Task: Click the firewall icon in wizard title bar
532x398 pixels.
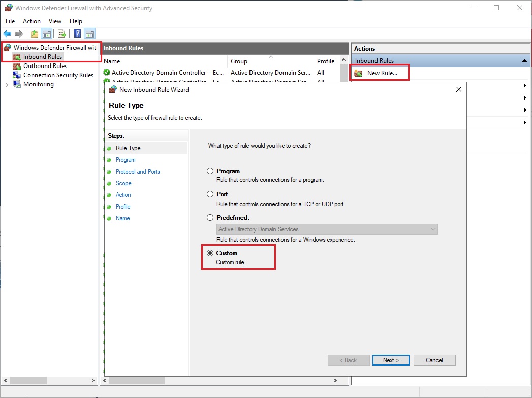Action: coord(113,89)
